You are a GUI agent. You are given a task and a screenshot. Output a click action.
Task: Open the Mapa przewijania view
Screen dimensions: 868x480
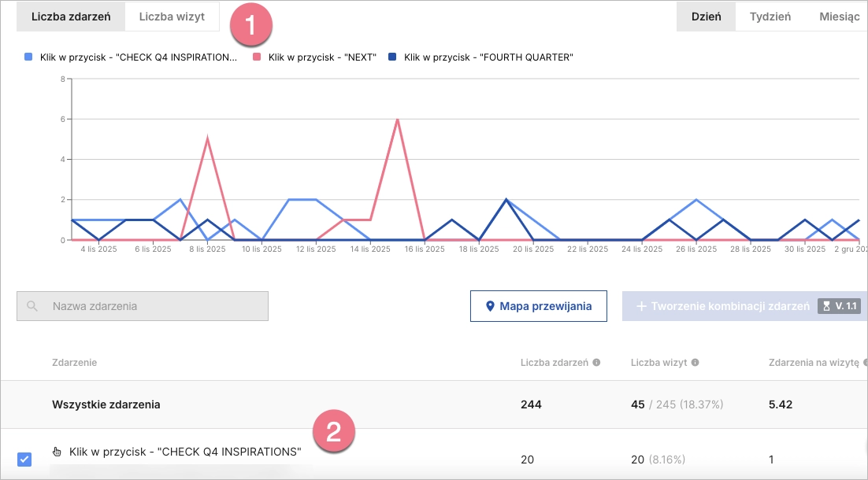tap(538, 306)
